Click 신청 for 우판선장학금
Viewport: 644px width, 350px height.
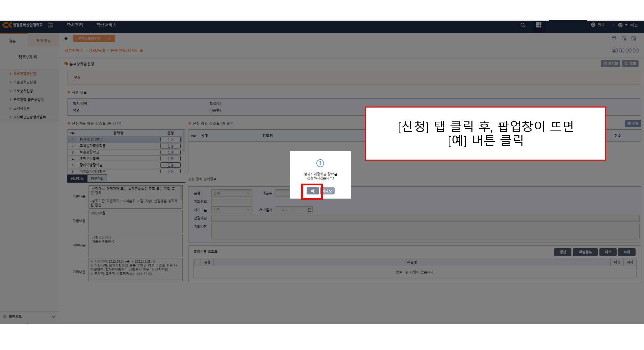pyautogui.click(x=171, y=159)
